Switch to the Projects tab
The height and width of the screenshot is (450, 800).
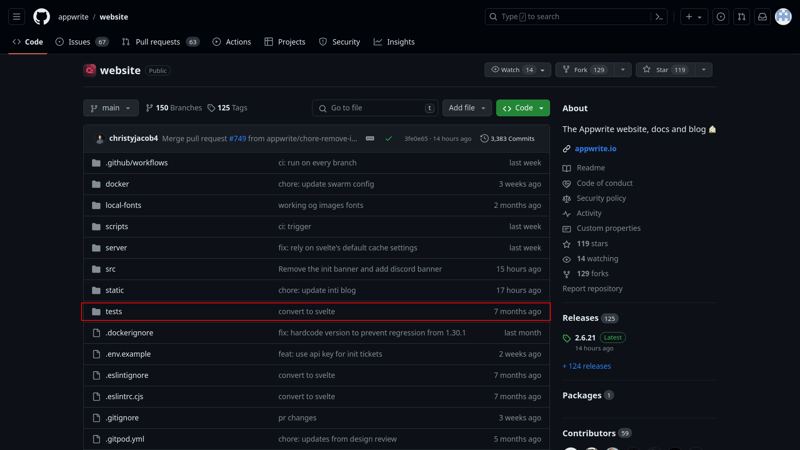click(x=285, y=42)
